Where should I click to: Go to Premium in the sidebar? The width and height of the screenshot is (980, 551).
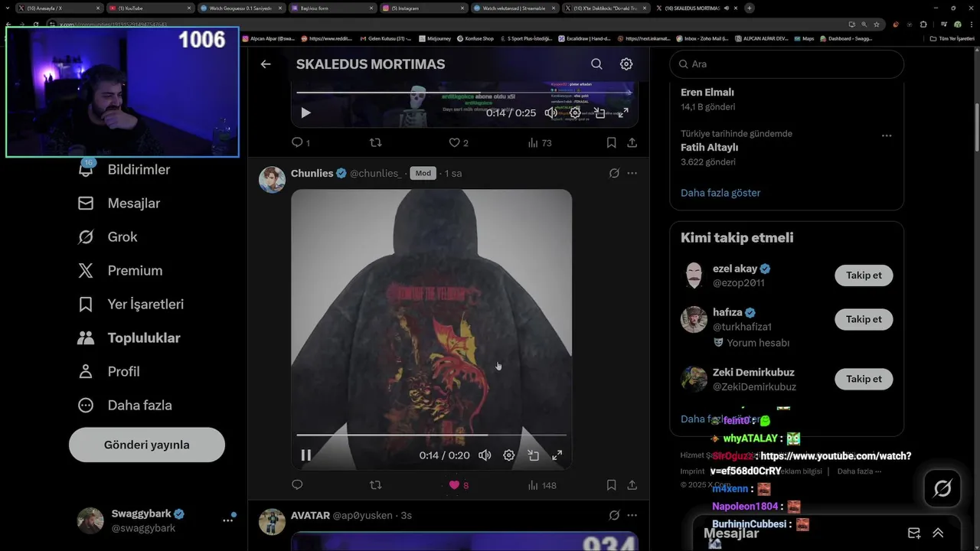121,270
